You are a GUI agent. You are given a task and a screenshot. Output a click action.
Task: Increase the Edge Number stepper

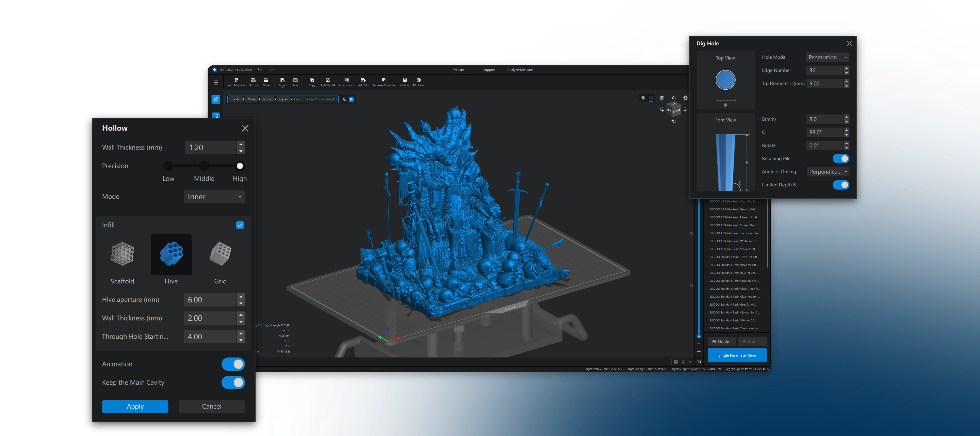coord(846,68)
